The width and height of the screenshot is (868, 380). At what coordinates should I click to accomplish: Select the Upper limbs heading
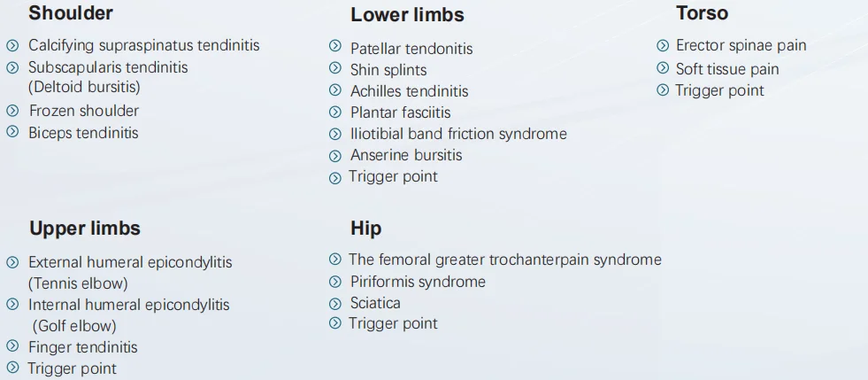click(85, 229)
